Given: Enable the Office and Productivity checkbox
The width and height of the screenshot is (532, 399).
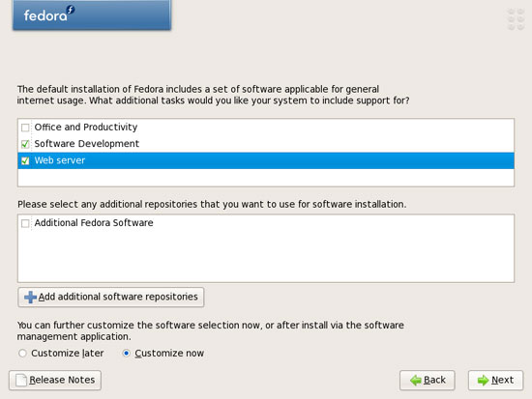Looking at the screenshot, I should point(25,128).
